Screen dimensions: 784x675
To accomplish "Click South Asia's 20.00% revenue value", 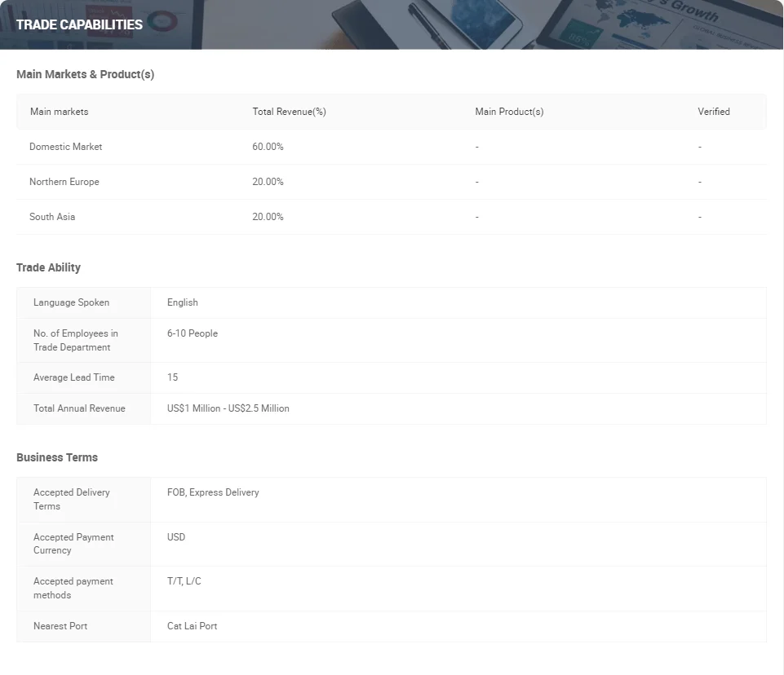I will pos(268,216).
